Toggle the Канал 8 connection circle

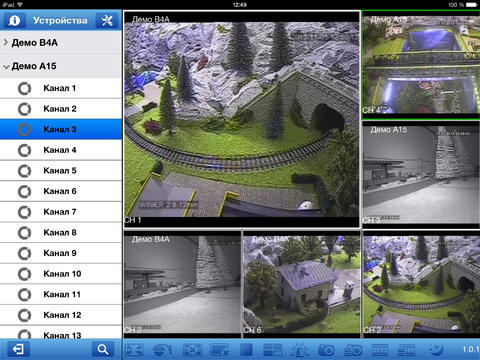(24, 233)
